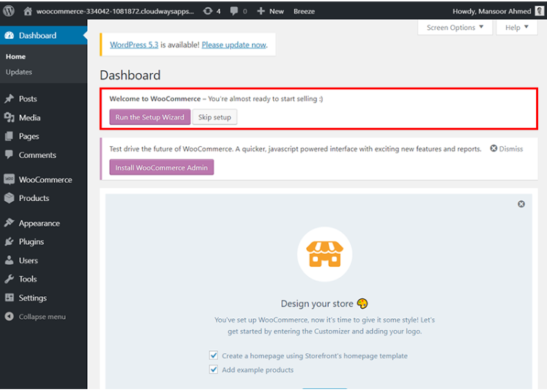This screenshot has width=547, height=392.
Task: Close the Design your store panel
Action: pos(521,204)
